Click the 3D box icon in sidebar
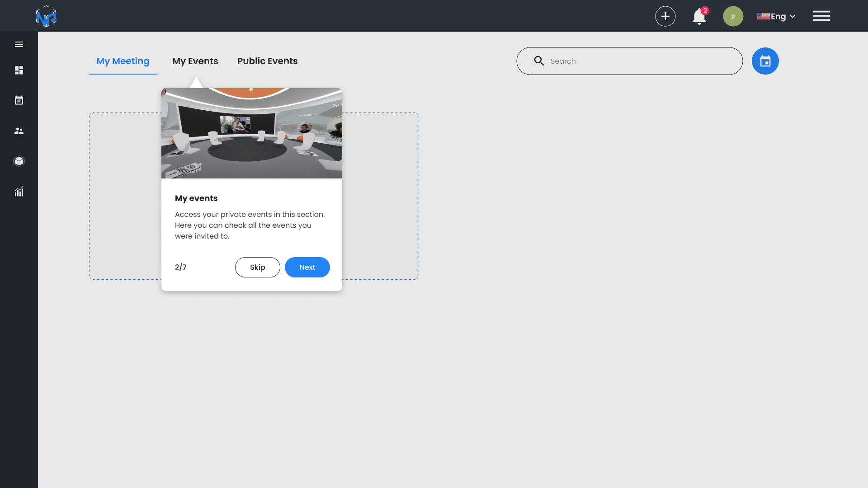This screenshot has height=488, width=868. click(19, 161)
